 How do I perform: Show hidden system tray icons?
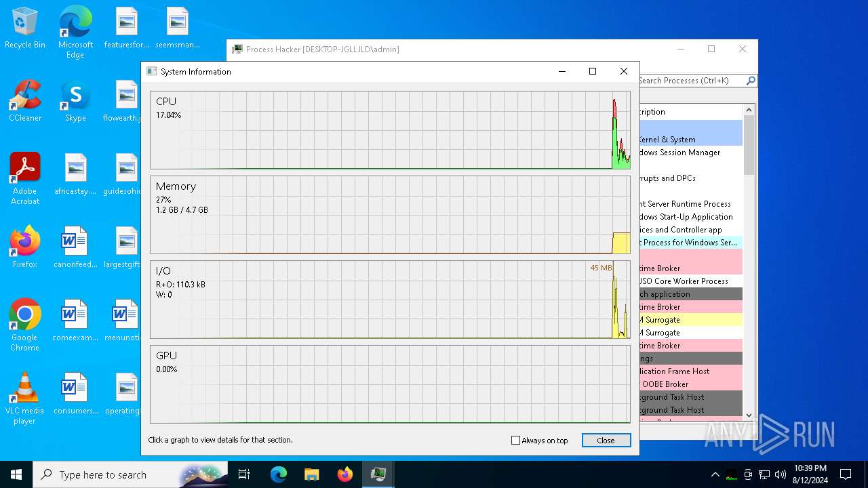point(715,474)
